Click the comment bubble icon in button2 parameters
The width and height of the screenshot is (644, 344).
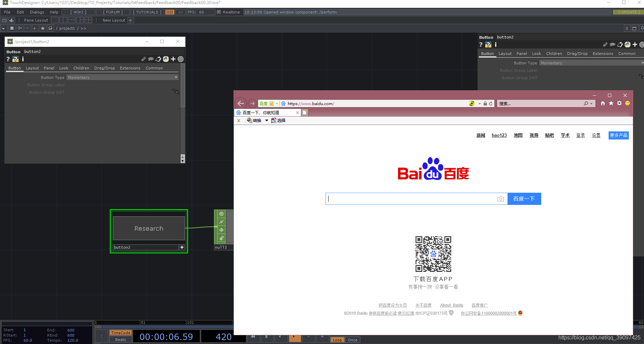click(x=151, y=59)
